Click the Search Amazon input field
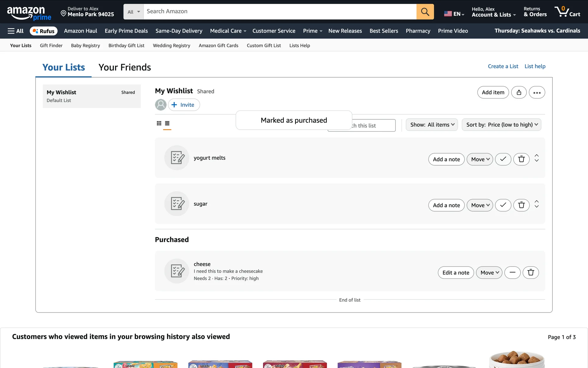588x368 pixels. [x=279, y=12]
